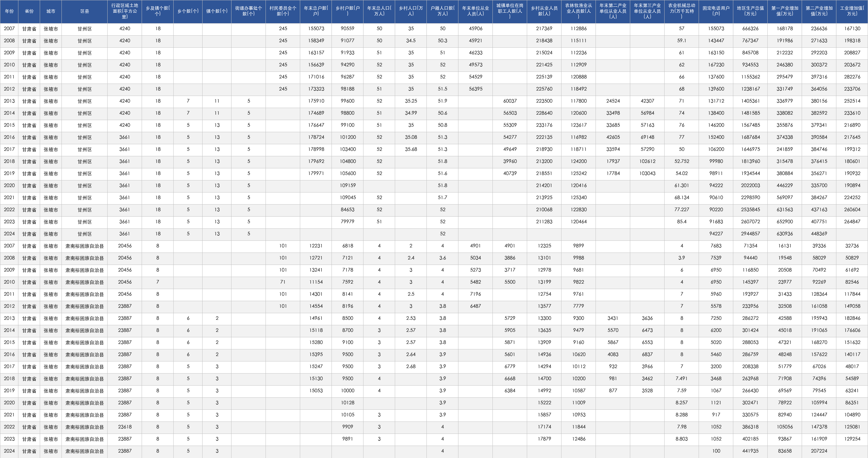Screen dimensions: 868x458
Task: Select the 乡及镇个数 column header
Action: [158, 11]
